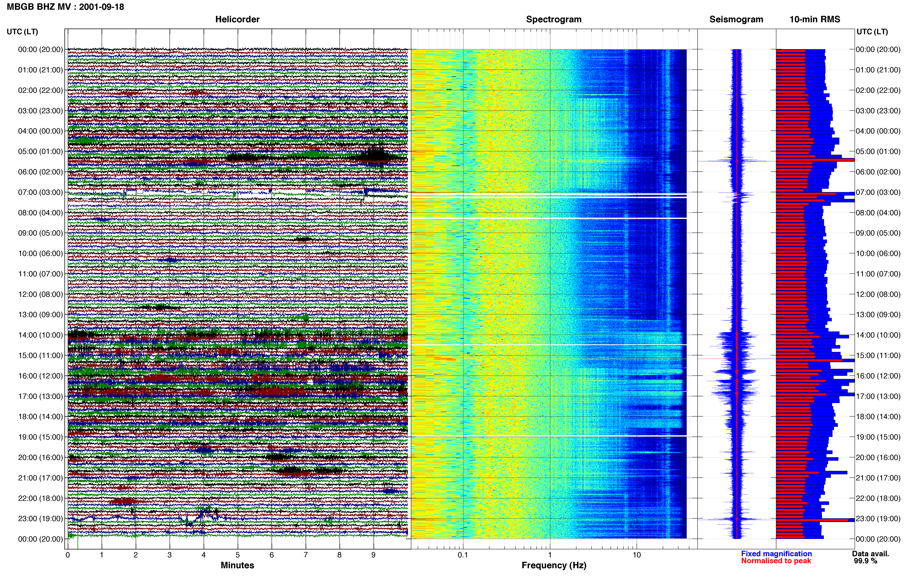Click '15:00 (11:00)' beside the 10-min RMS panel
Viewport: 924px width, 578px height.
tap(878, 356)
